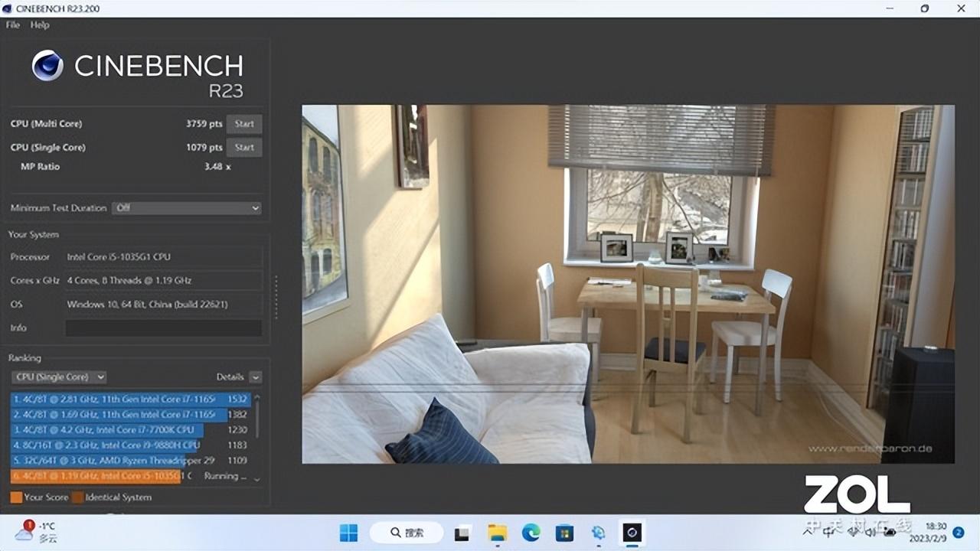
Task: Open Microsoft Edge from the taskbar
Action: click(x=531, y=531)
